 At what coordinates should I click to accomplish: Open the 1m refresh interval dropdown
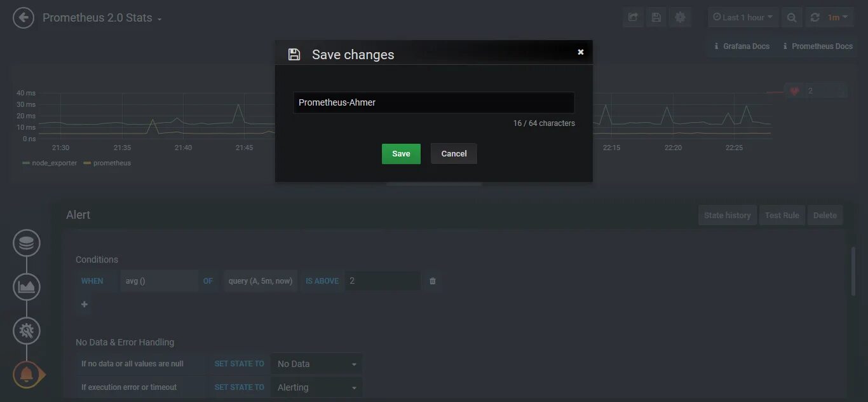point(837,18)
